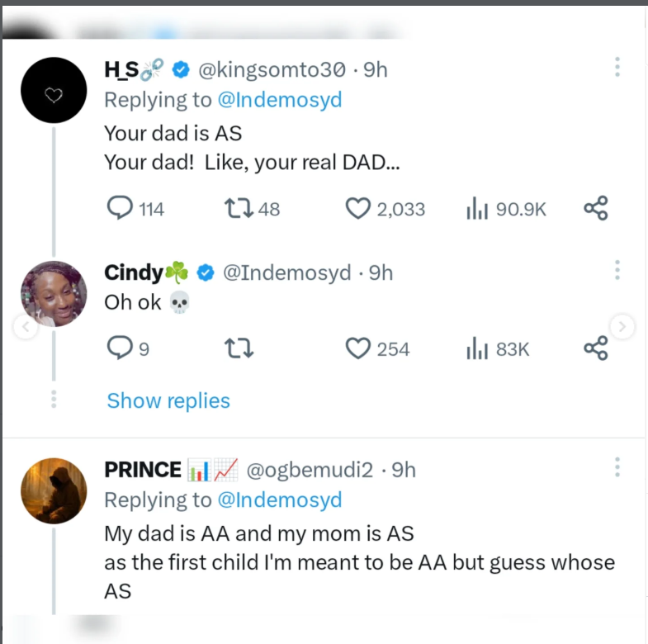648x644 pixels.
Task: Open the H_S profile picture
Action: pos(54,90)
